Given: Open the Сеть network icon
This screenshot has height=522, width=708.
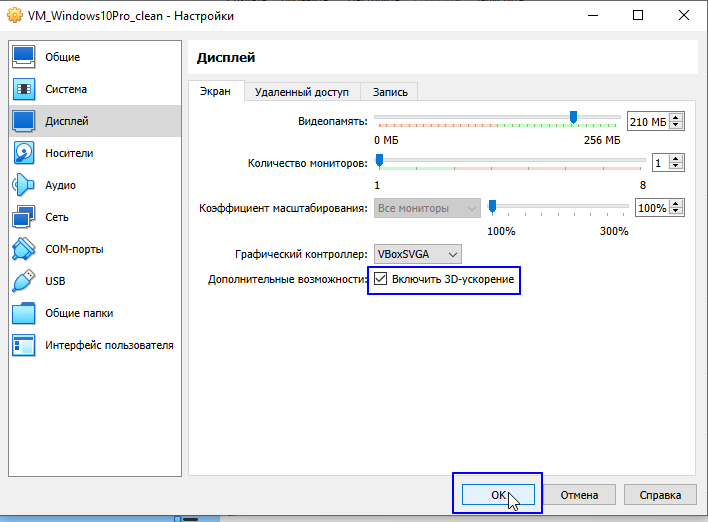Looking at the screenshot, I should 24,217.
